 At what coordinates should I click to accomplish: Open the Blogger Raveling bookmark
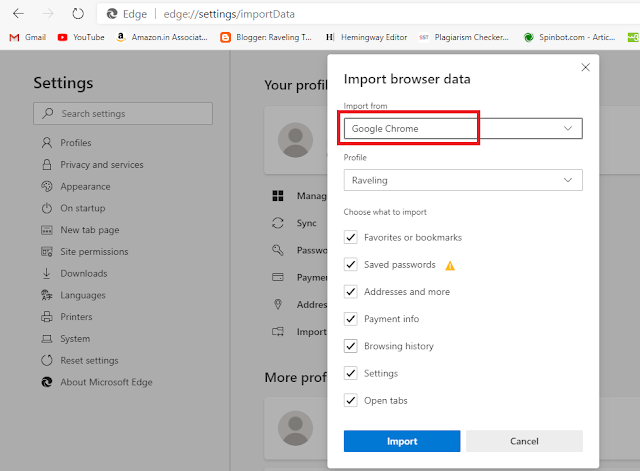pos(266,37)
